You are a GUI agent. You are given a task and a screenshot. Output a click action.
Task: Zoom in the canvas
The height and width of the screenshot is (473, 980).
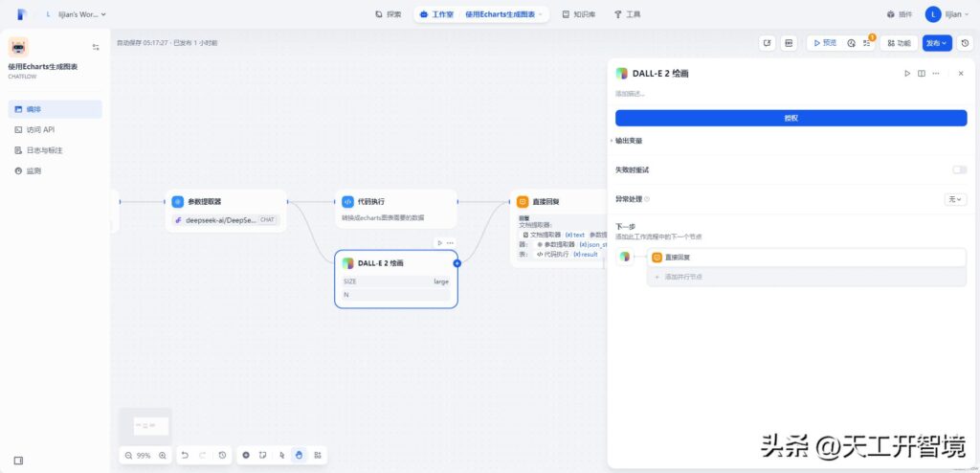point(163,456)
